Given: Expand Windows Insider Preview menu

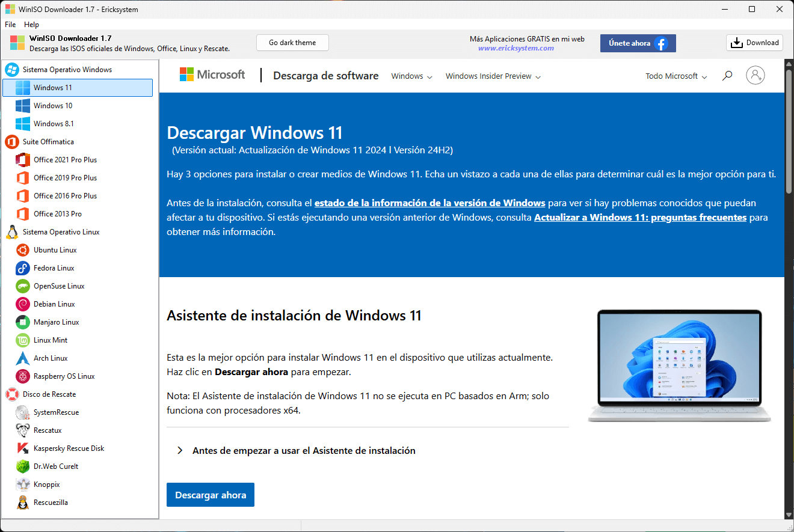Looking at the screenshot, I should coord(493,76).
